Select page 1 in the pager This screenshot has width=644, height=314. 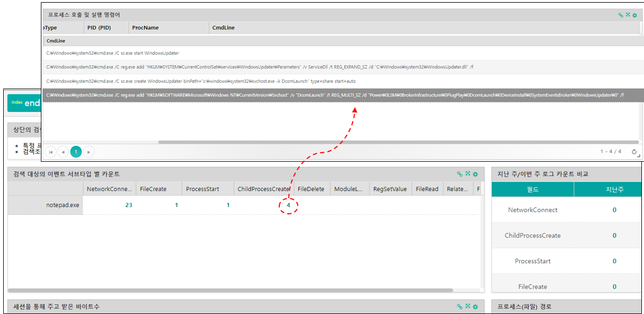[x=76, y=152]
